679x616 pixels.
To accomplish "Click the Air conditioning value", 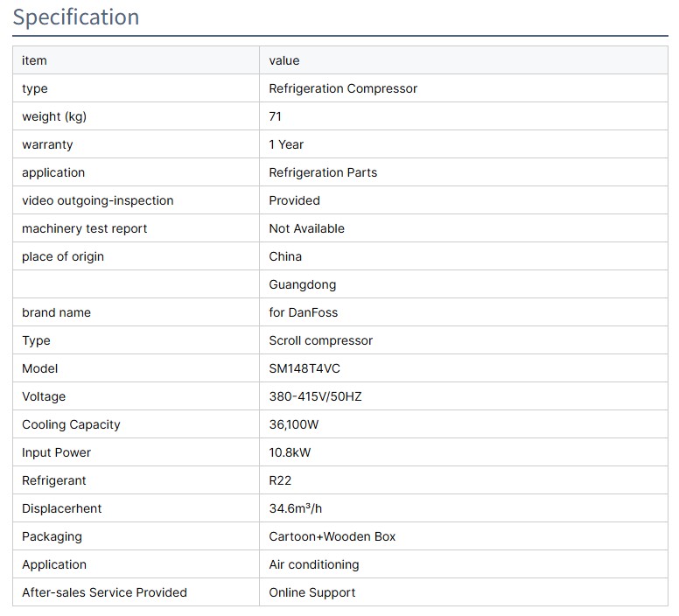I will [x=313, y=564].
